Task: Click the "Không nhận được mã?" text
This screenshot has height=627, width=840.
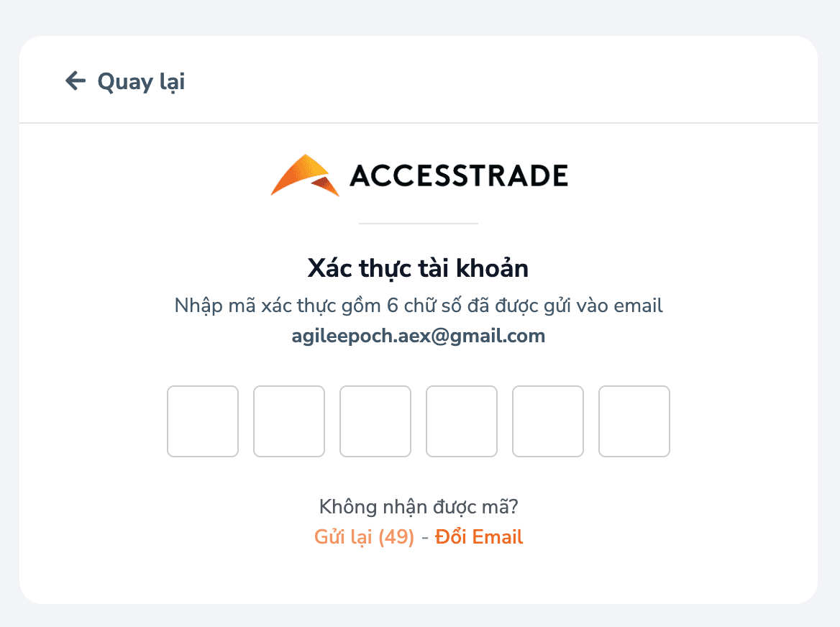Action: [419, 507]
